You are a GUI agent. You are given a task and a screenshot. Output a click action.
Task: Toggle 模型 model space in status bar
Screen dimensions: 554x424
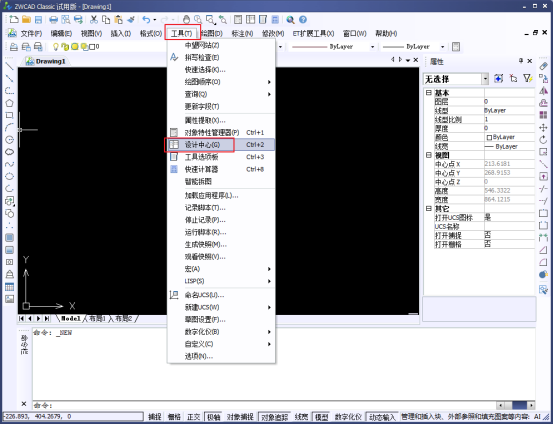[322, 417]
